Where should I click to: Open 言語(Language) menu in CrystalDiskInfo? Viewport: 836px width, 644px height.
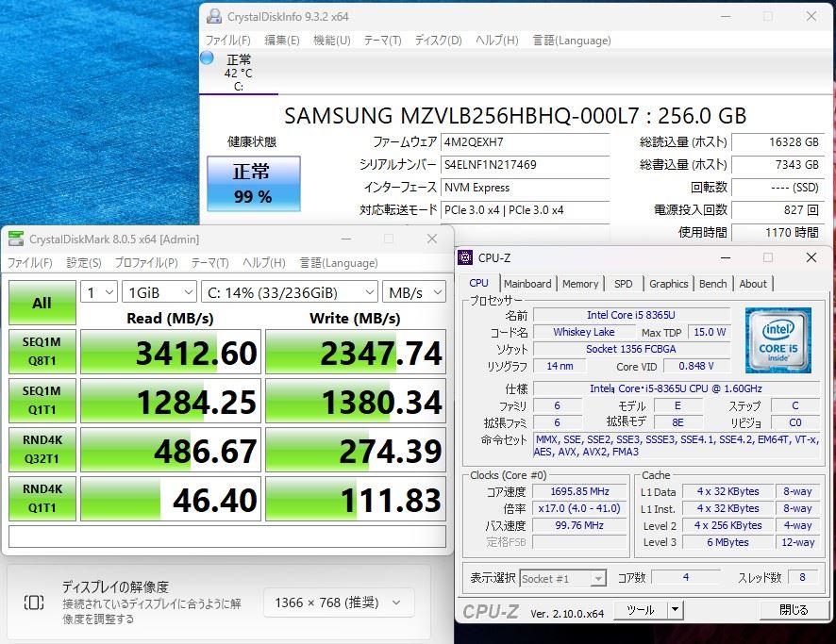click(x=572, y=41)
